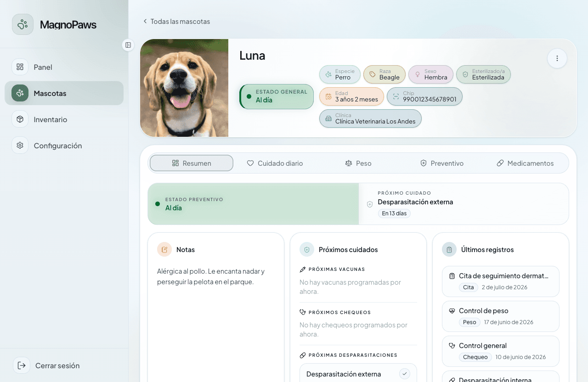The width and height of the screenshot is (588, 382).
Task: Click the scan icon in Chip number badge
Action: coord(396,96)
